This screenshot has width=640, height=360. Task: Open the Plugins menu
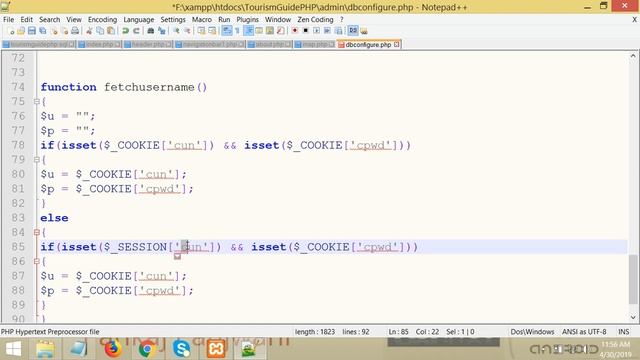247,19
